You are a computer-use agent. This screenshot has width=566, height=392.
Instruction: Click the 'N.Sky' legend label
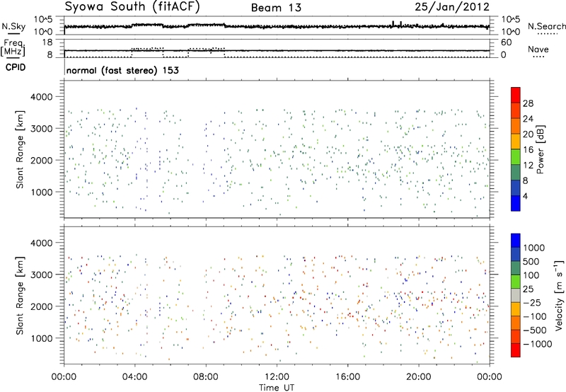(13, 26)
